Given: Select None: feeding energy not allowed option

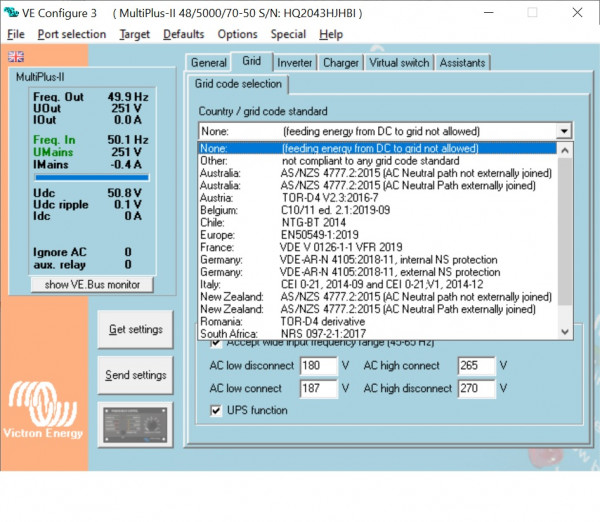Looking at the screenshot, I should (378, 148).
